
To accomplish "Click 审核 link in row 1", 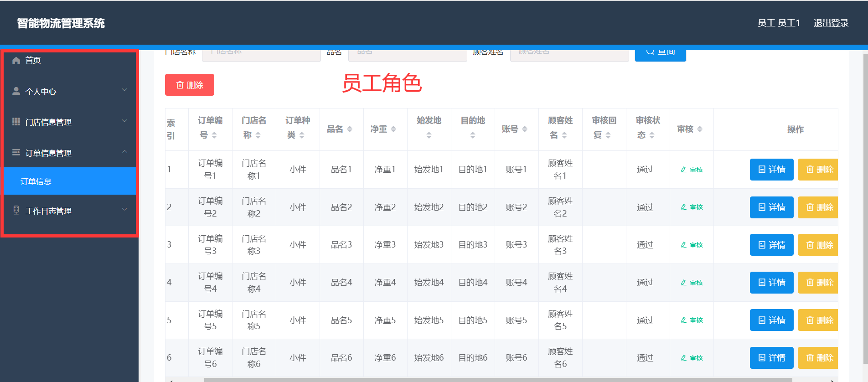I will click(x=692, y=170).
